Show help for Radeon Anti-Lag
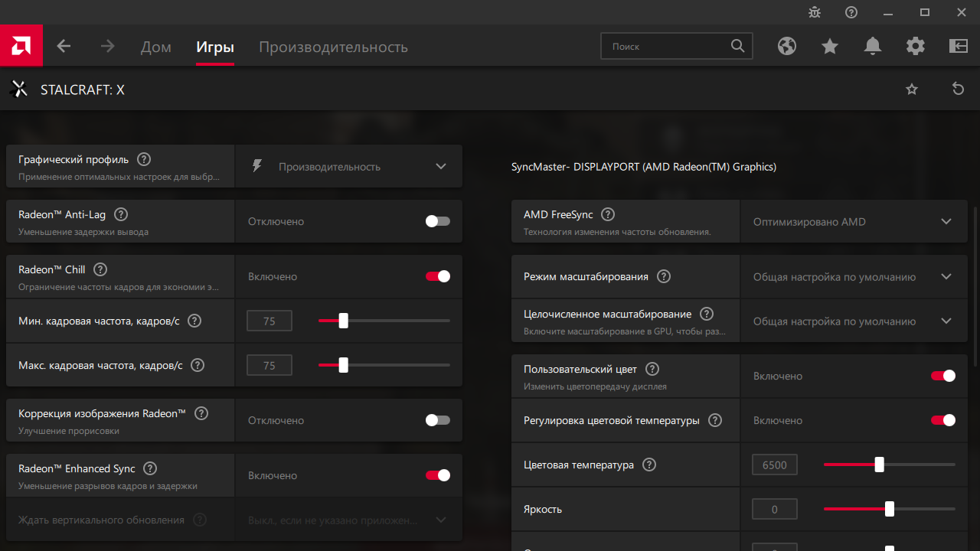Screen dimensions: 980x551 (x=121, y=214)
